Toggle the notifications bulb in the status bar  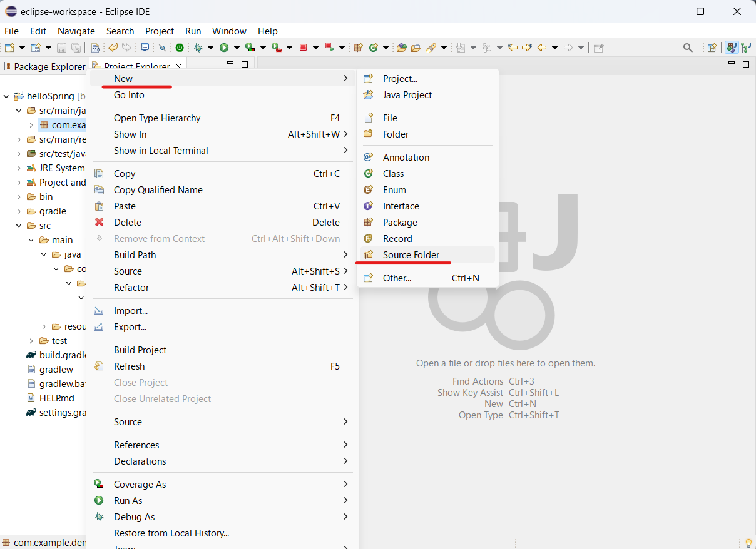(748, 543)
